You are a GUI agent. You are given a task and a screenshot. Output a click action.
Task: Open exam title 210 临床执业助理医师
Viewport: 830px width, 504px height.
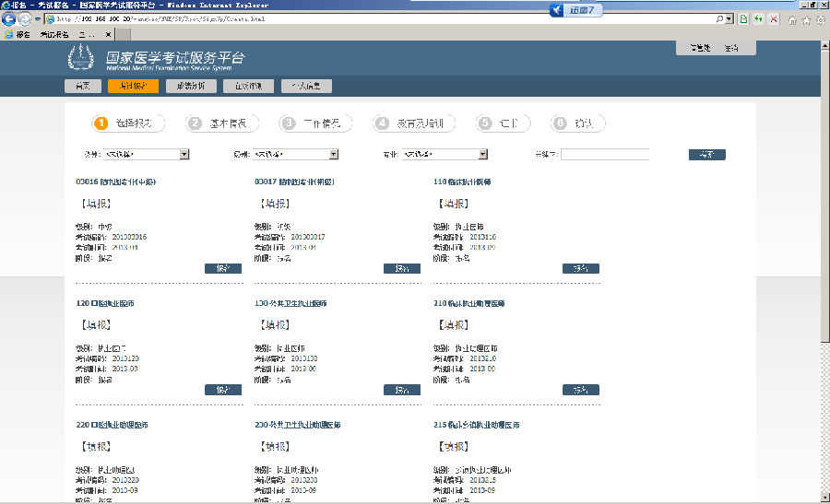click(x=469, y=303)
